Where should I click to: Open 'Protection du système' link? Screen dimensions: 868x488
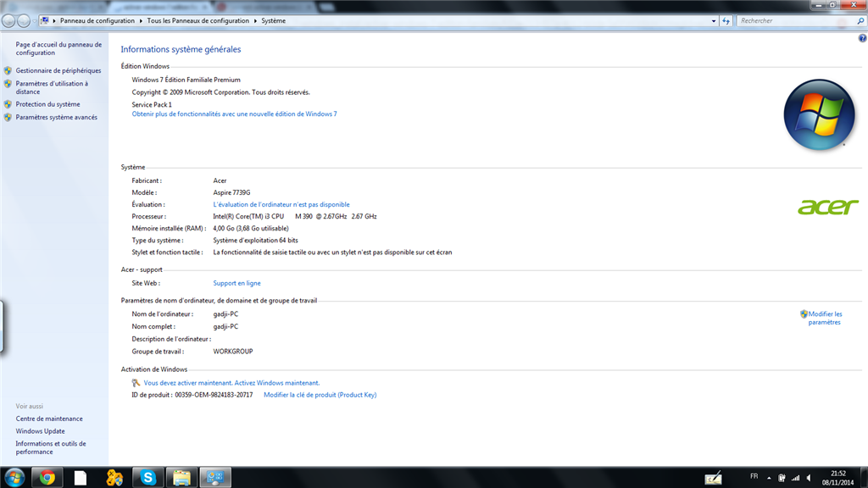click(x=47, y=104)
